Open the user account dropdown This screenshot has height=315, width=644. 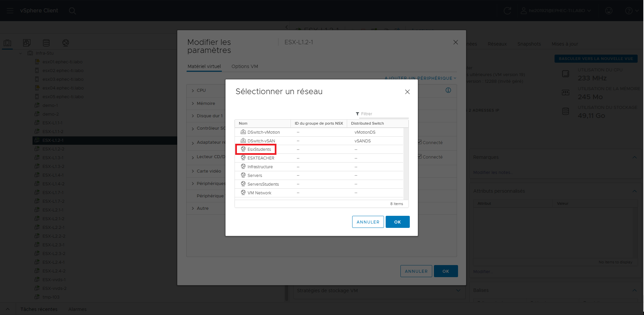pyautogui.click(x=556, y=11)
